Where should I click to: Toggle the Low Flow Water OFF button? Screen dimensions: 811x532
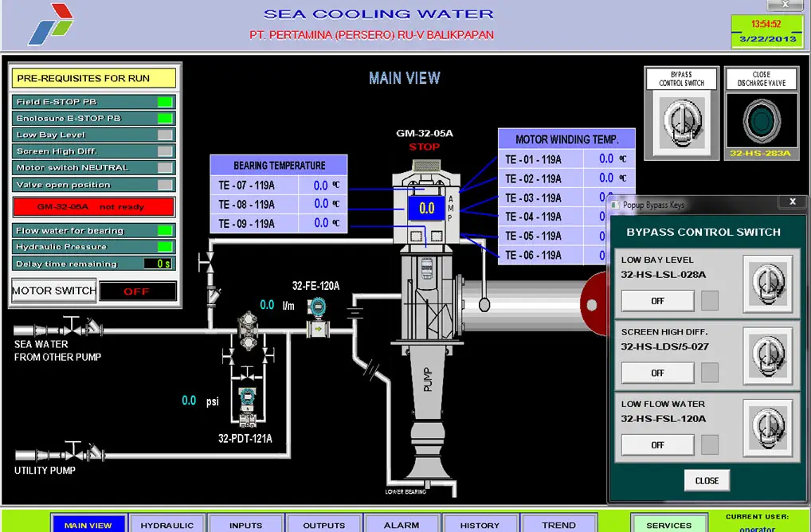click(657, 445)
